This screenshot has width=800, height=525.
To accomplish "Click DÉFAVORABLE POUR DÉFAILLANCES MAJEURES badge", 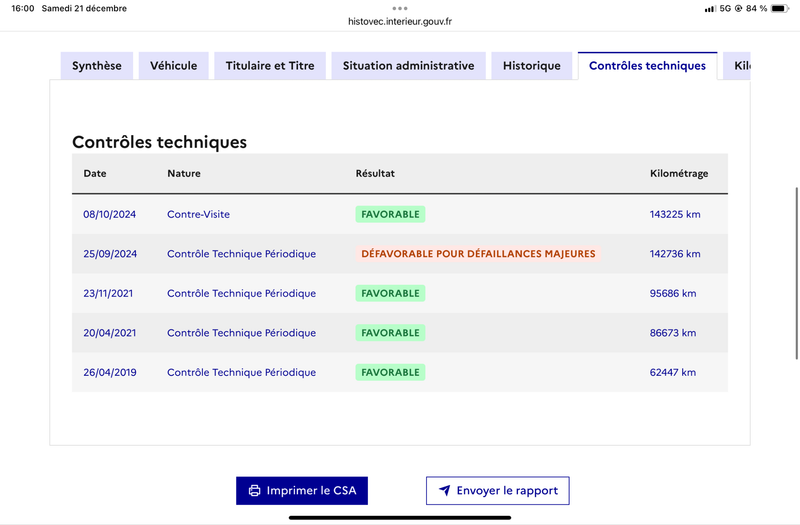I will 478,254.
